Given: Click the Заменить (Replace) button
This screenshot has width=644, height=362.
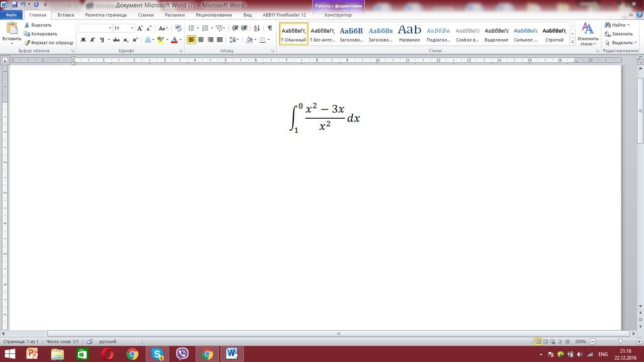Looking at the screenshot, I should (x=622, y=34).
